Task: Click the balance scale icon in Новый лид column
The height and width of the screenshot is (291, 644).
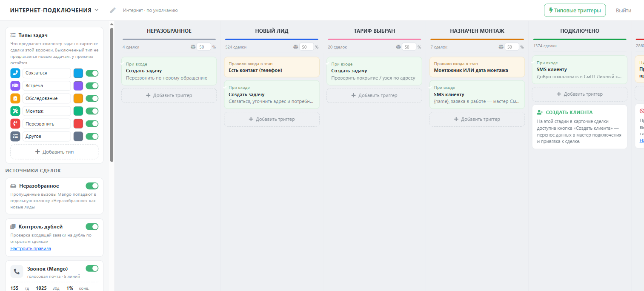Action: coord(296,47)
